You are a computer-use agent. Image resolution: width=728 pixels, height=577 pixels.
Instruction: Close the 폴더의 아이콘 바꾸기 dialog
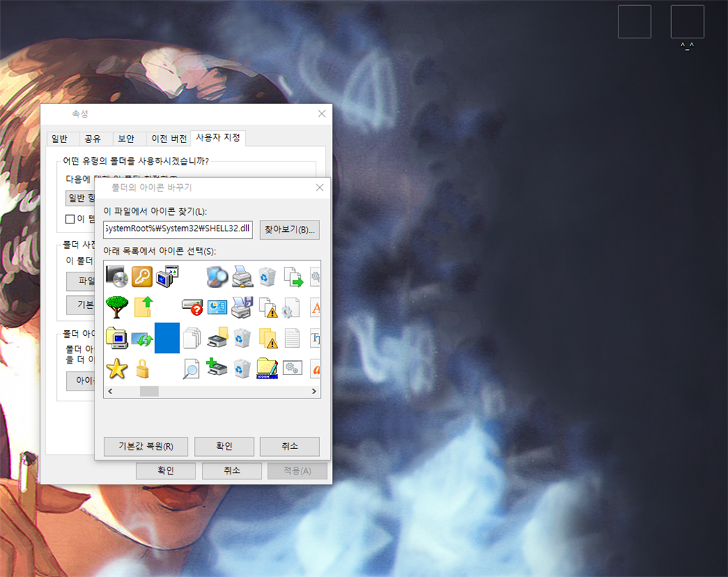coord(320,188)
